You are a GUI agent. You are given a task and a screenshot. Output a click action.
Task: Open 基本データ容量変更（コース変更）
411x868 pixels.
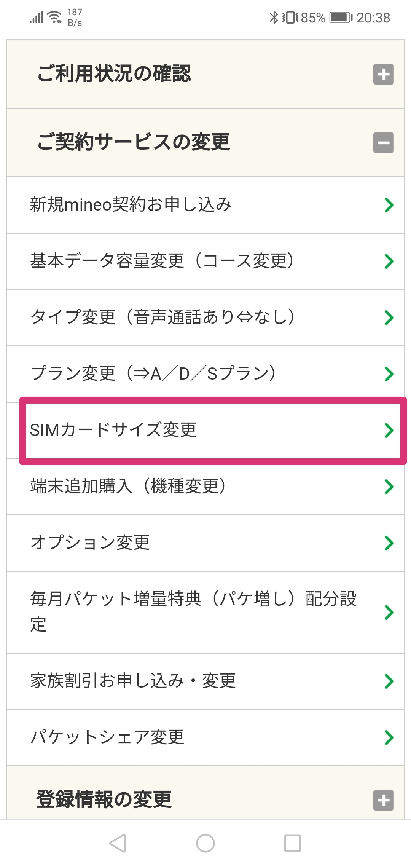[x=162, y=261]
